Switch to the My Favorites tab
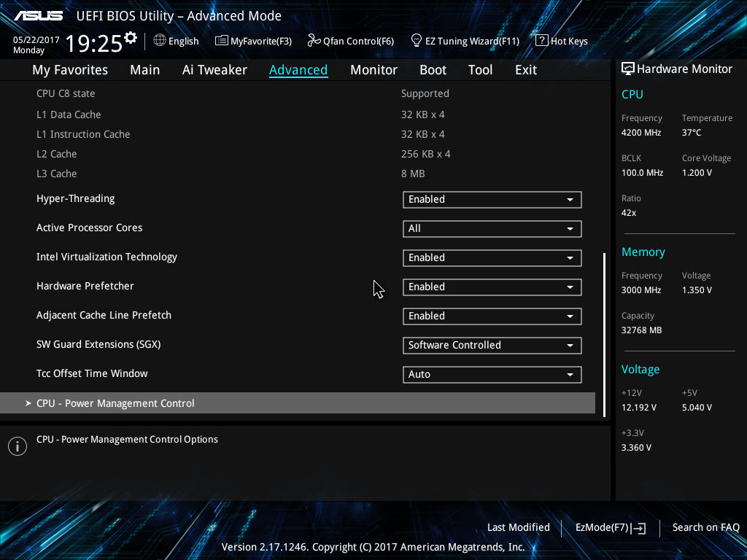This screenshot has height=560, width=747. 70,70
